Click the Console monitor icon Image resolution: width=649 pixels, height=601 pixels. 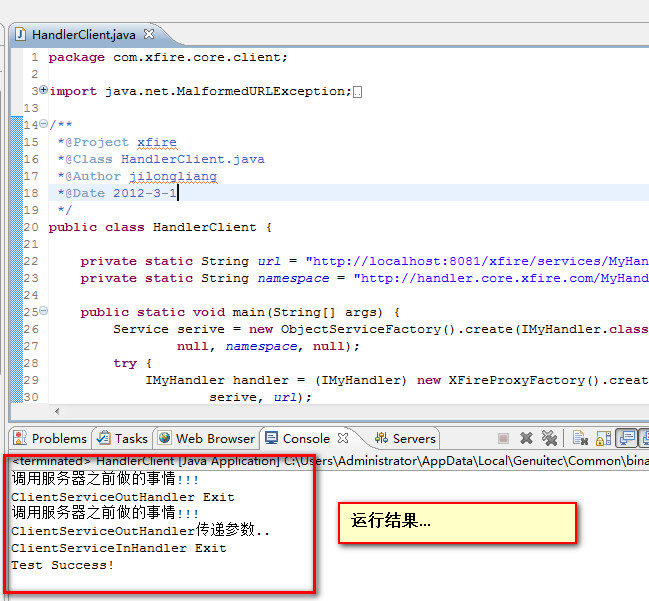272,438
